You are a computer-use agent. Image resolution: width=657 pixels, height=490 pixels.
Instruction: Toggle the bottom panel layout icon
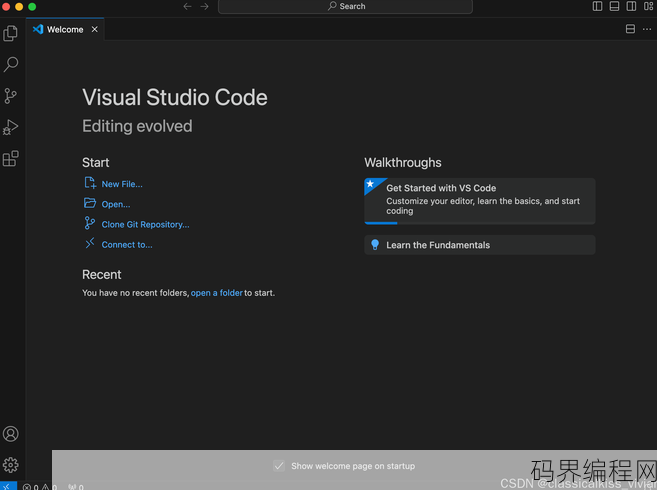614,6
